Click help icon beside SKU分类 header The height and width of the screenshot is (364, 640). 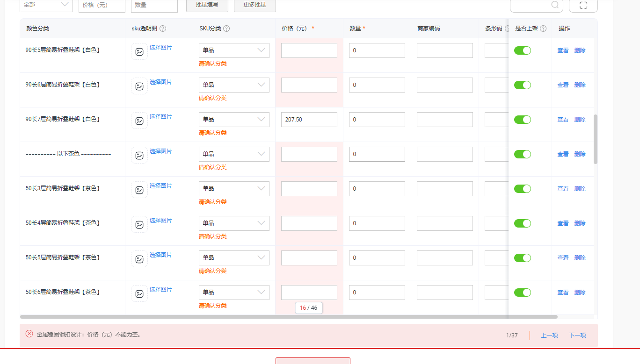[x=226, y=29]
